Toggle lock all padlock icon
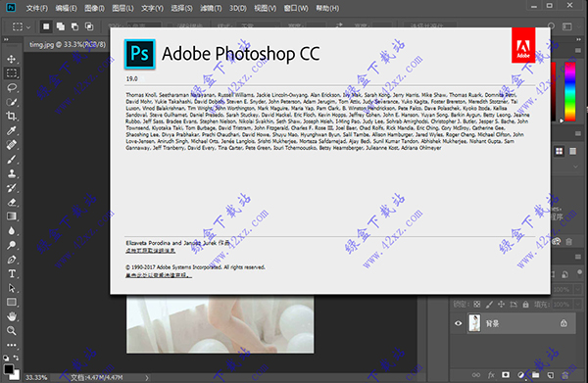The image size is (588, 383). 525,305
